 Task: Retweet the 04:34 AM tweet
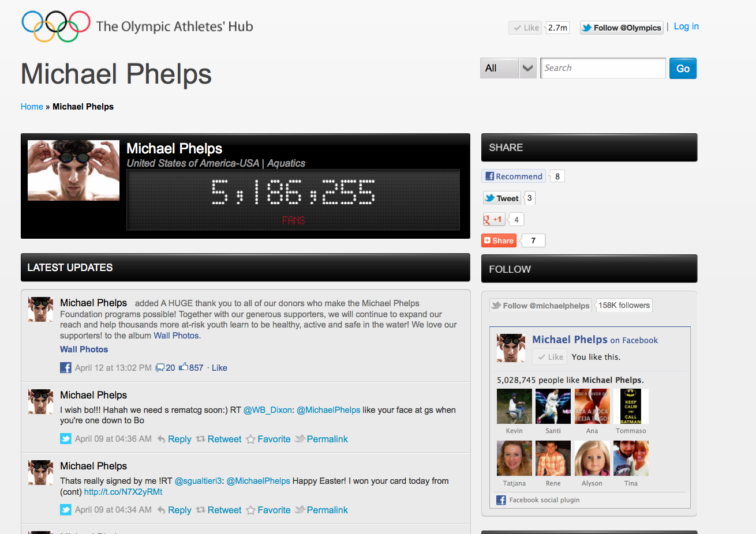[x=219, y=510]
